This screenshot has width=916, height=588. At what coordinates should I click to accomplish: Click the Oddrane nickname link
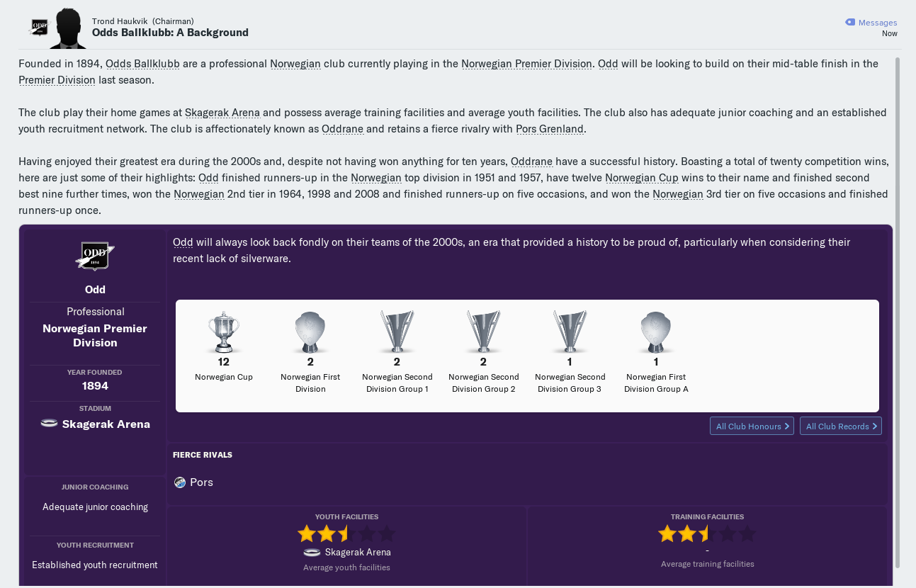[342, 129]
